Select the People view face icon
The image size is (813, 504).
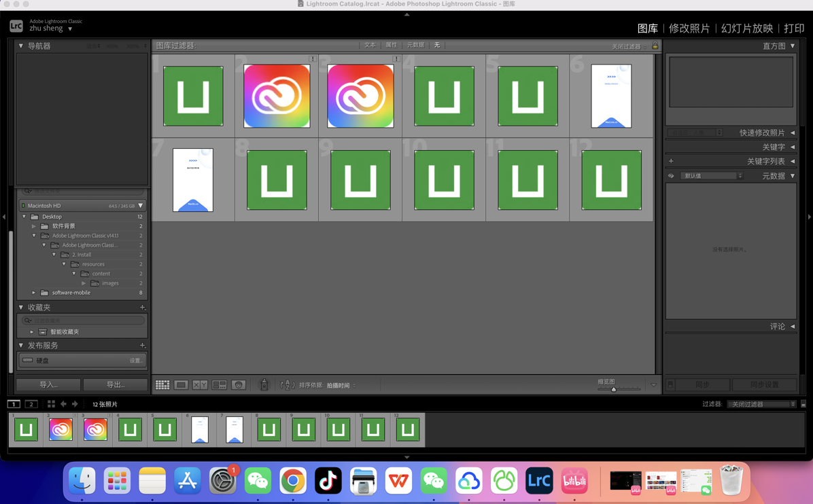tap(239, 384)
